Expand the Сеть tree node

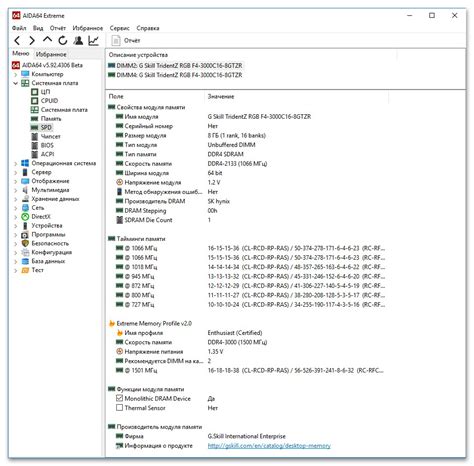pos(15,208)
